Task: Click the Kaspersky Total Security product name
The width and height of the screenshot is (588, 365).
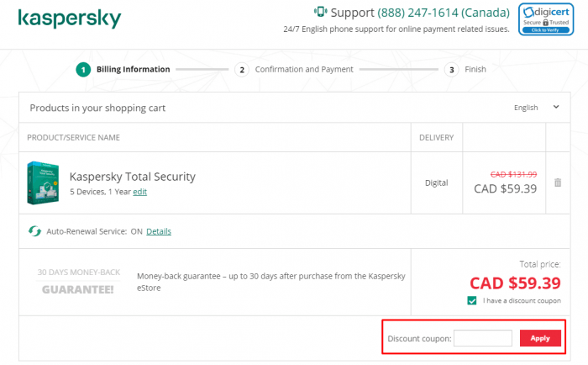Action: point(133,177)
